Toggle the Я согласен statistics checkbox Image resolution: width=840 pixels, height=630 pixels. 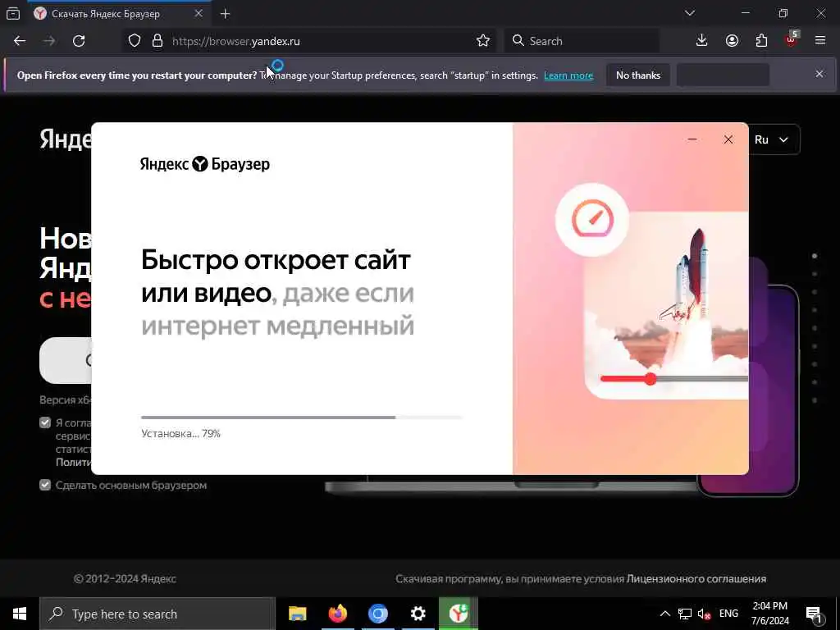point(45,422)
